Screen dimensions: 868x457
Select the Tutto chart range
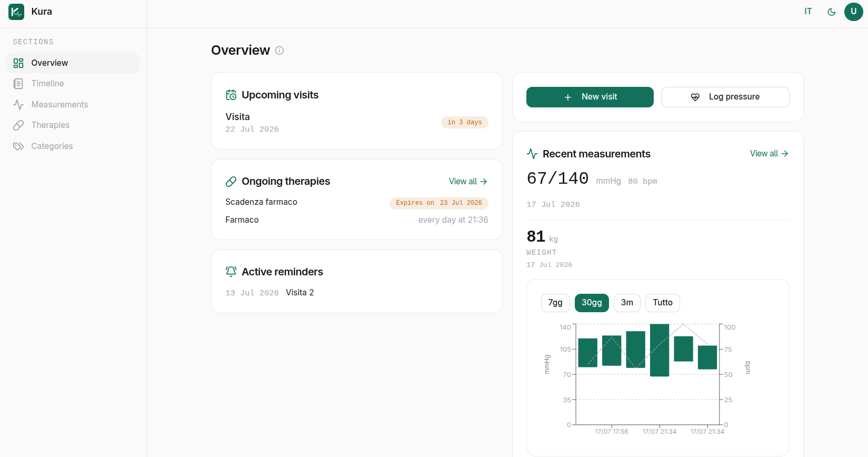(663, 303)
